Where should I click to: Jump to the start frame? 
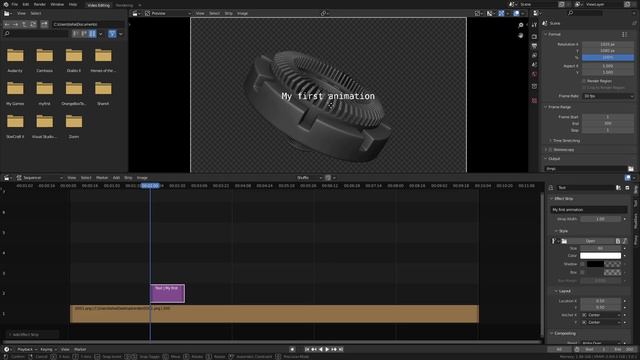[307, 349]
